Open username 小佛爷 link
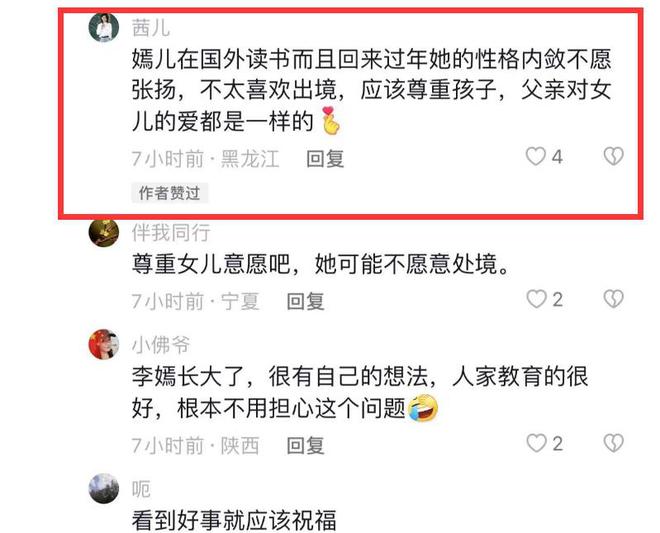This screenshot has height=533, width=660. pos(161,345)
